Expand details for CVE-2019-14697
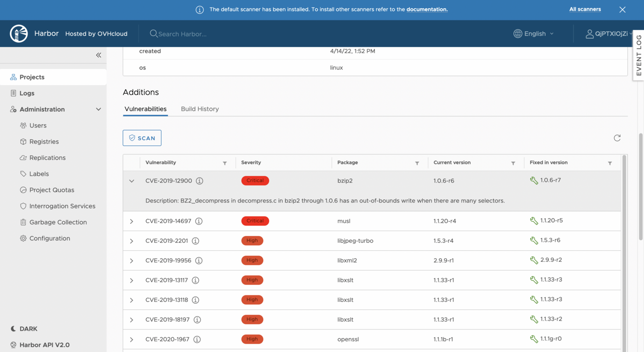644x352 pixels. pos(132,221)
